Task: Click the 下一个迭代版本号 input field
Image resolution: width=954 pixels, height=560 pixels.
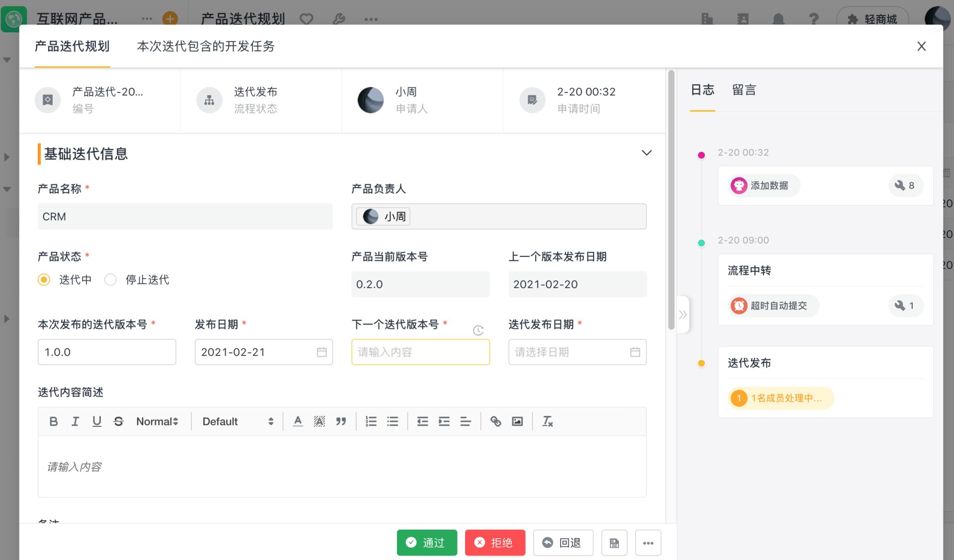Action: [420, 352]
